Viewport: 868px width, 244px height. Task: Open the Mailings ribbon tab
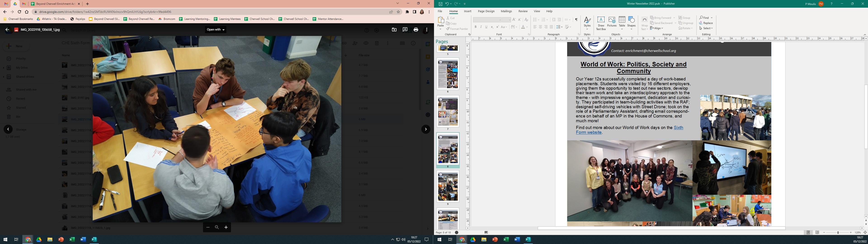click(x=506, y=11)
